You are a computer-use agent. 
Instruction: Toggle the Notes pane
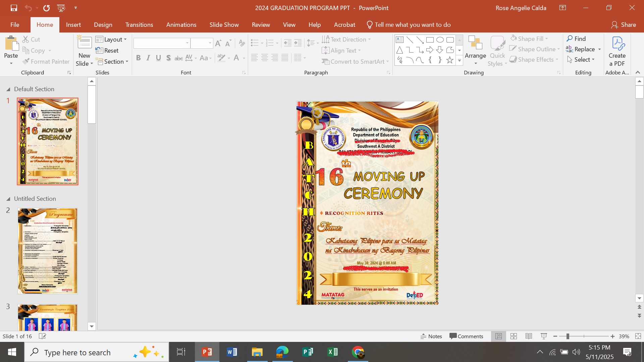pyautogui.click(x=431, y=336)
